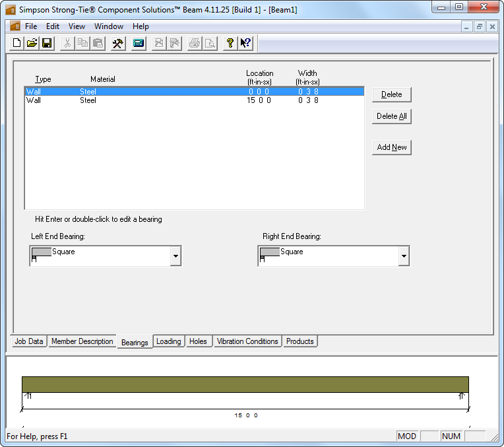Close the inner Beam1 document window

(492, 26)
